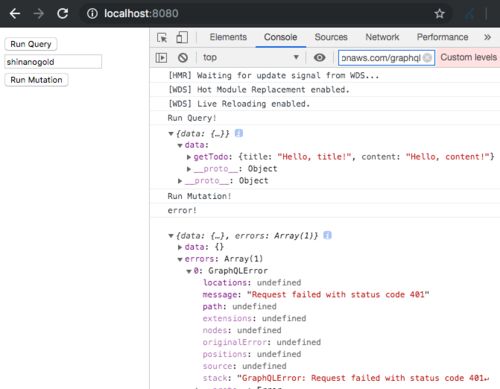Go forward in browser history
This screenshot has height=389, width=500.
point(39,14)
